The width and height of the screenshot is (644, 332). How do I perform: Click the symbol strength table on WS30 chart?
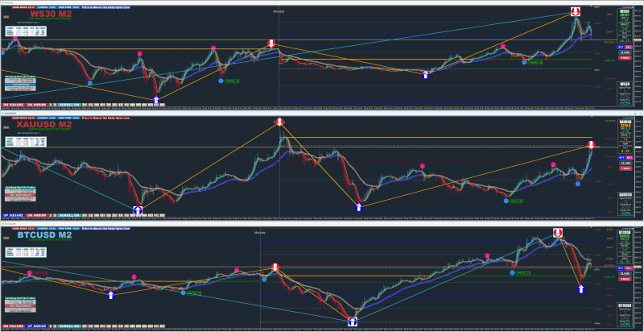(26, 31)
